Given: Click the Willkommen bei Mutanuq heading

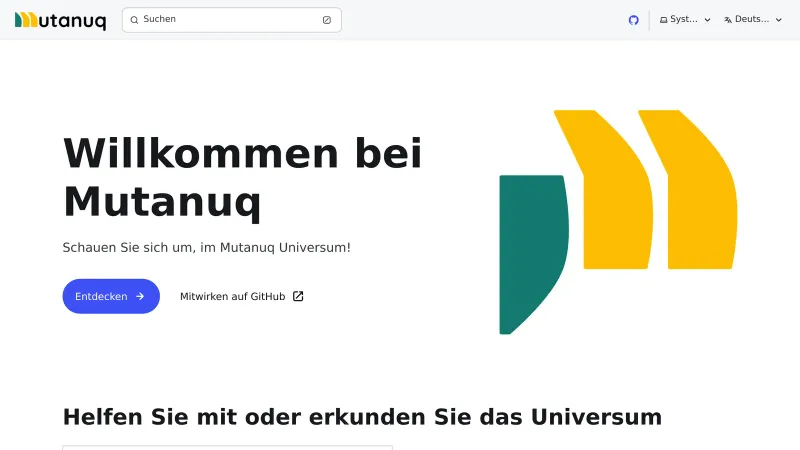Looking at the screenshot, I should [243, 177].
